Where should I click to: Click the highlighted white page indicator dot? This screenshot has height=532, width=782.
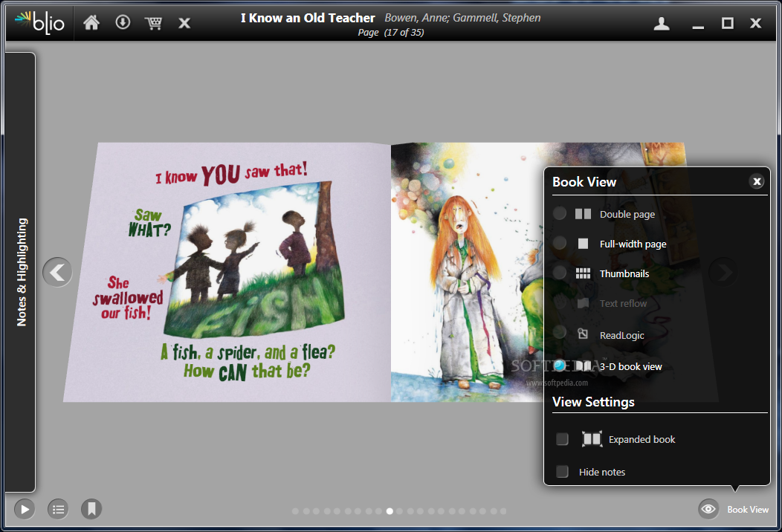click(x=390, y=511)
